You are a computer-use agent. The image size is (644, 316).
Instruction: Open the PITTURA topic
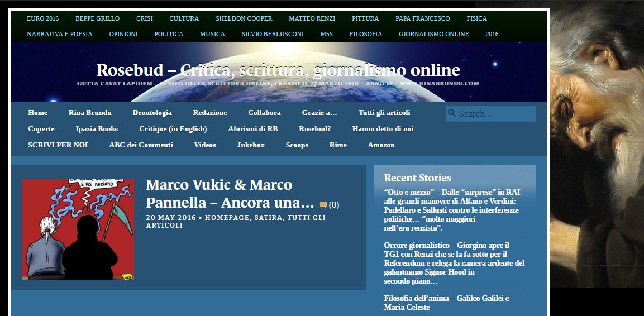click(x=365, y=18)
